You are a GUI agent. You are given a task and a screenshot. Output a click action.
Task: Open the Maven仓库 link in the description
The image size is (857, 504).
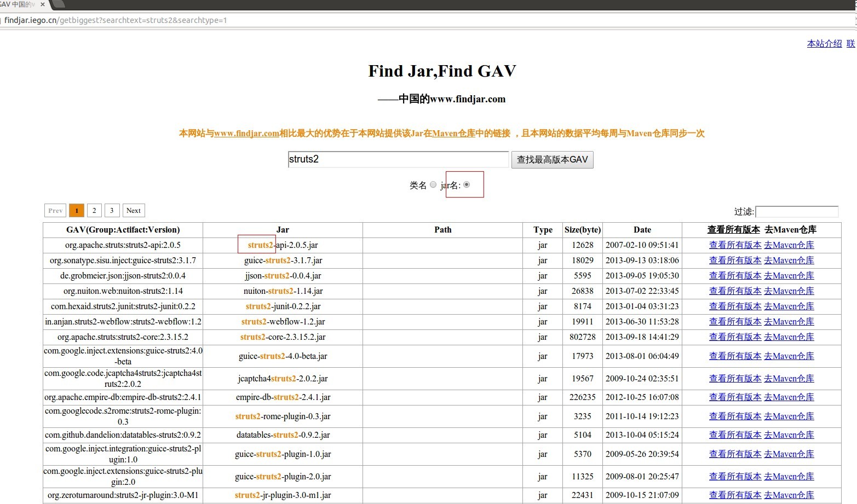point(452,133)
